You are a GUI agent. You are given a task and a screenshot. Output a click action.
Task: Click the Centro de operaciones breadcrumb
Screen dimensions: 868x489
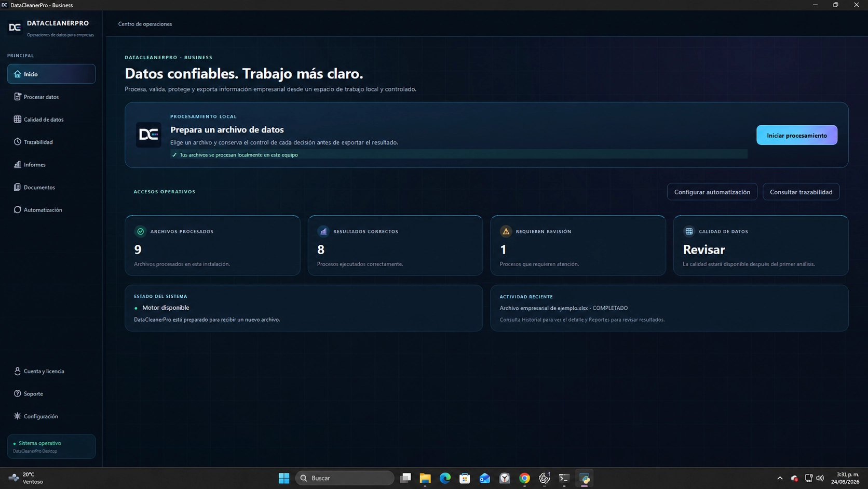[x=145, y=24]
